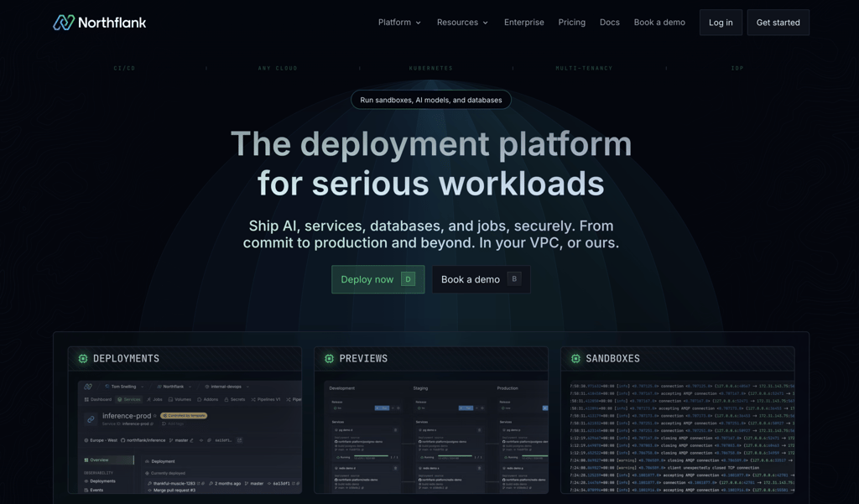Click the chip icon beside DEPLOYMENTS
The image size is (859, 504).
[83, 358]
